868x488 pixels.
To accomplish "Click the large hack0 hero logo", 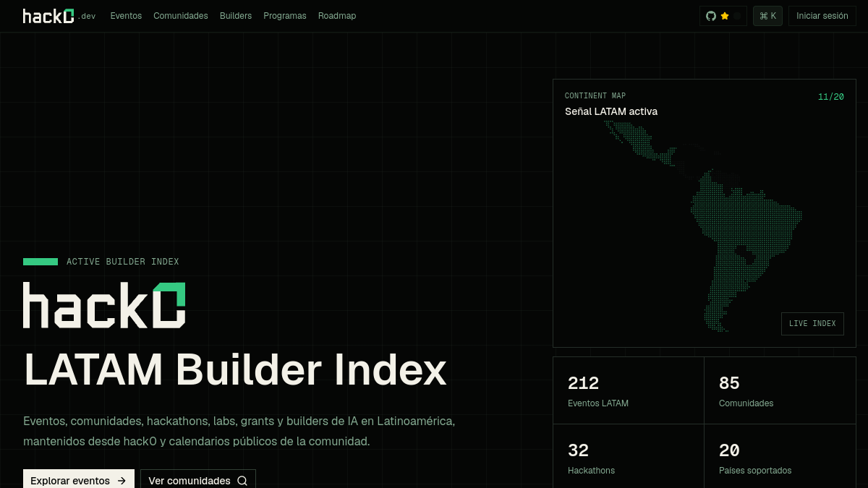I will pyautogui.click(x=104, y=305).
